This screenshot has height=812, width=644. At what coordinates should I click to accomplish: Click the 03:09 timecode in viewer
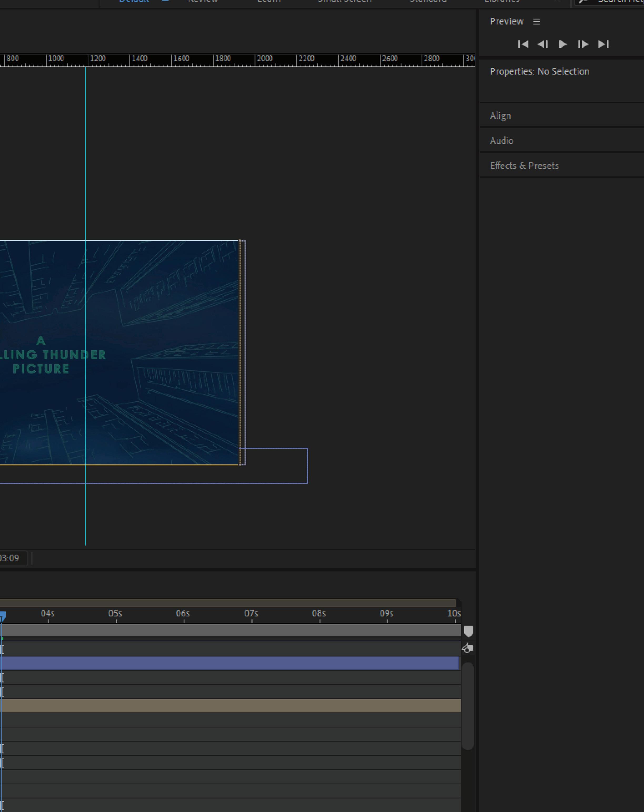pos(10,558)
